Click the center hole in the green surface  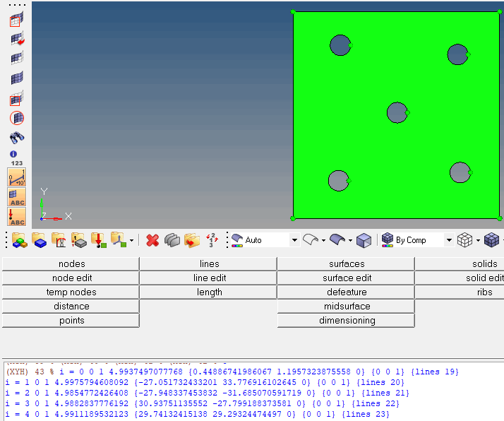[x=397, y=112]
